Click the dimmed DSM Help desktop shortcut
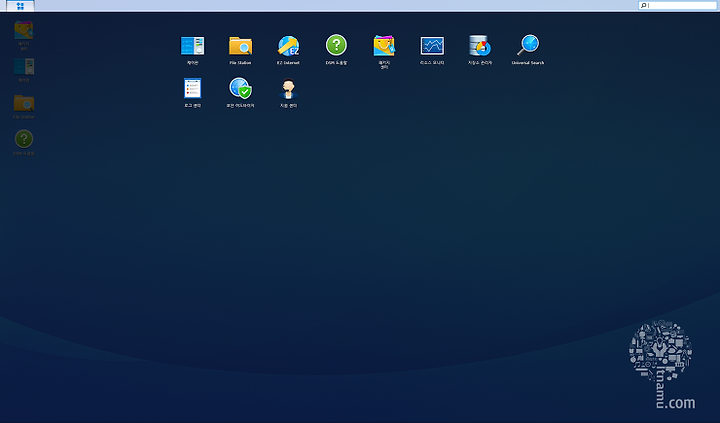 coord(24,139)
